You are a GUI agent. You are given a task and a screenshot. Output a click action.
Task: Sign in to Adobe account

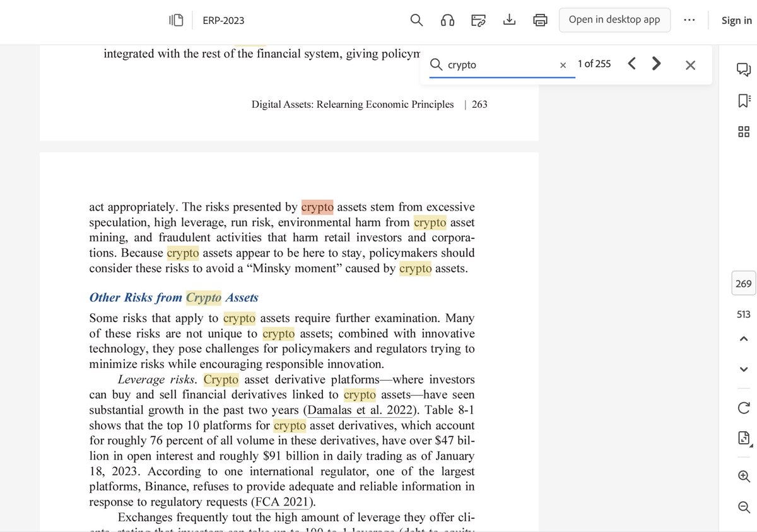click(736, 20)
